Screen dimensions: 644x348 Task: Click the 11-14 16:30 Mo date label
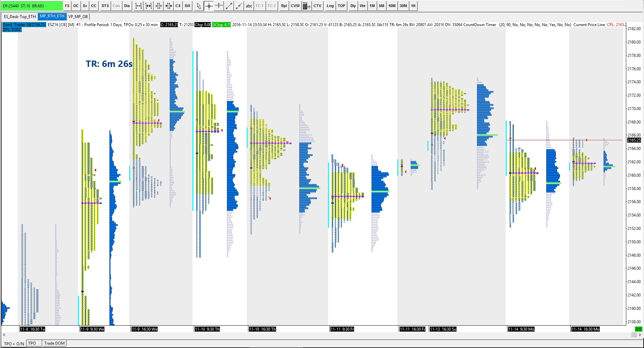pos(585,329)
